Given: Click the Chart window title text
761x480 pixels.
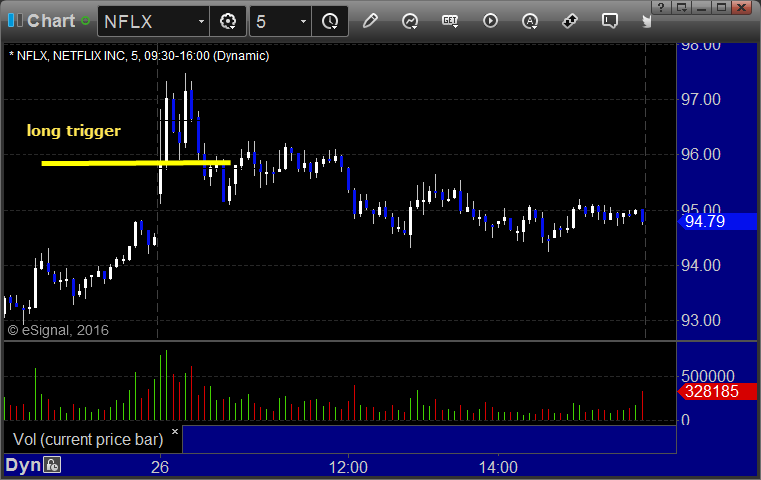Looking at the screenshot, I should 51,21.
